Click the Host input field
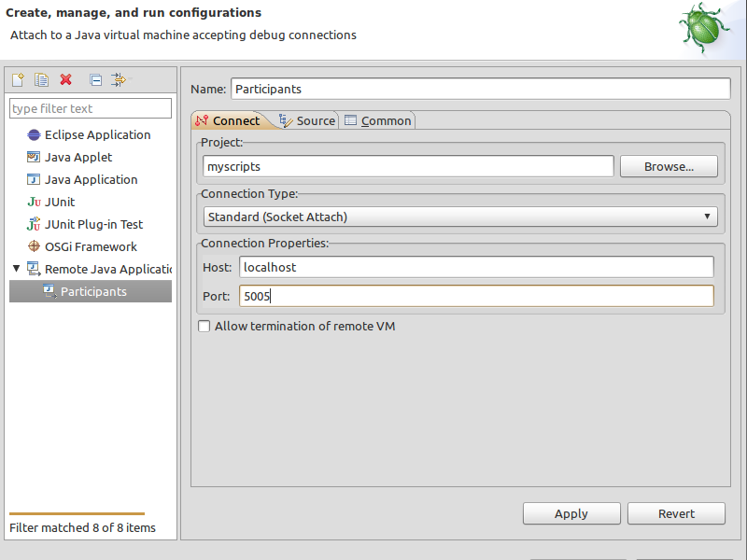 (x=476, y=267)
